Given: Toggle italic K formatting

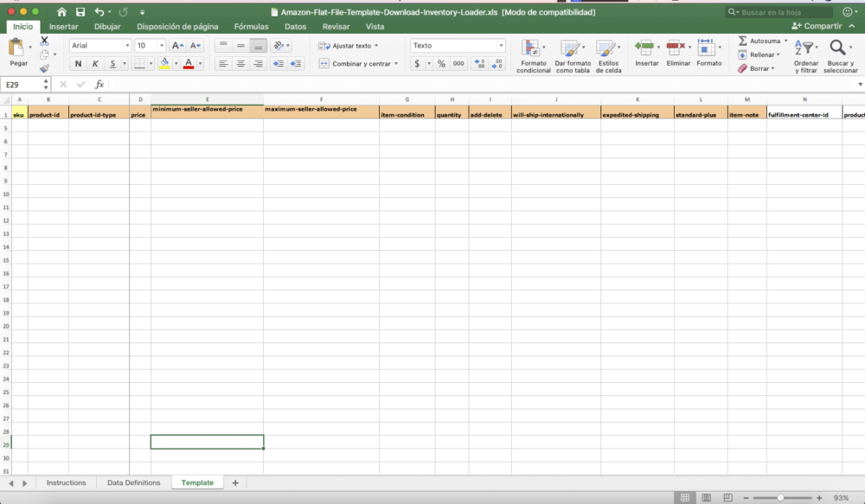Looking at the screenshot, I should point(95,63).
